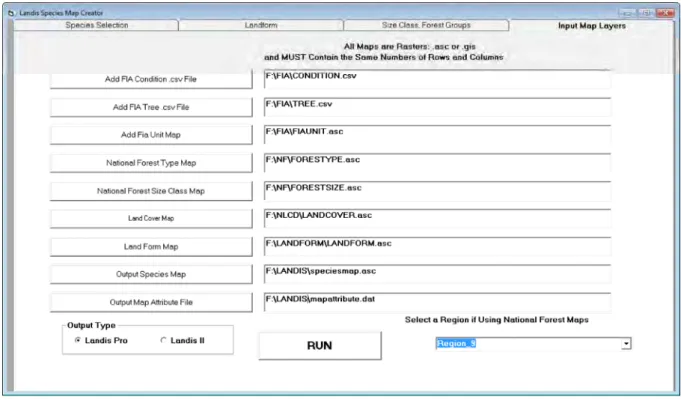This screenshot has height=400, width=681.
Task: Browse for Land Form Map
Action: coord(151,247)
